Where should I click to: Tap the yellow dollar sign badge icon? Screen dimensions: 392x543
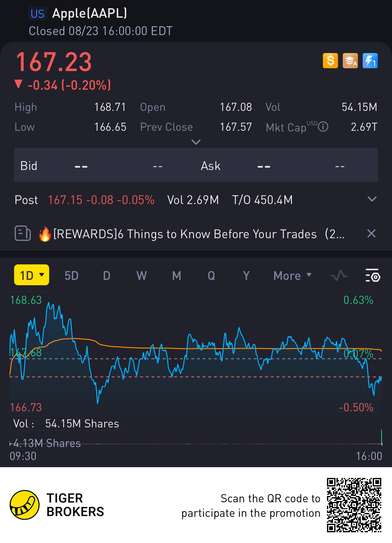pos(330,61)
